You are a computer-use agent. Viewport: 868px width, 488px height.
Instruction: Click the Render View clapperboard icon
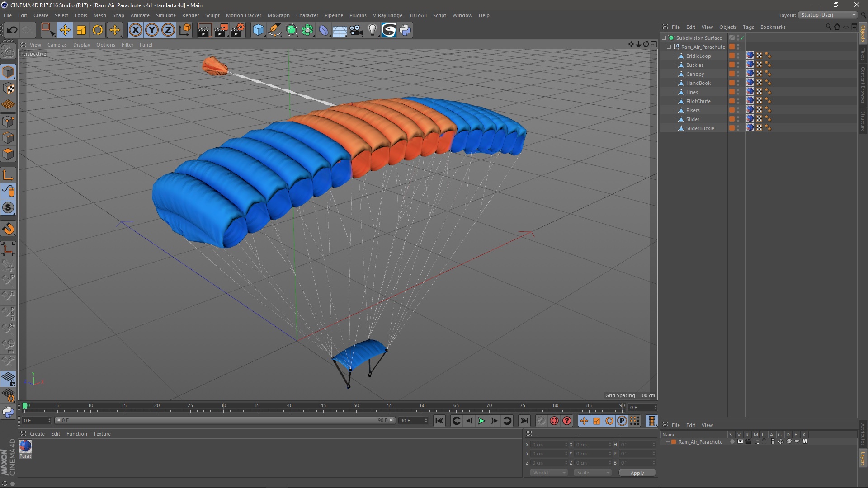coord(204,30)
